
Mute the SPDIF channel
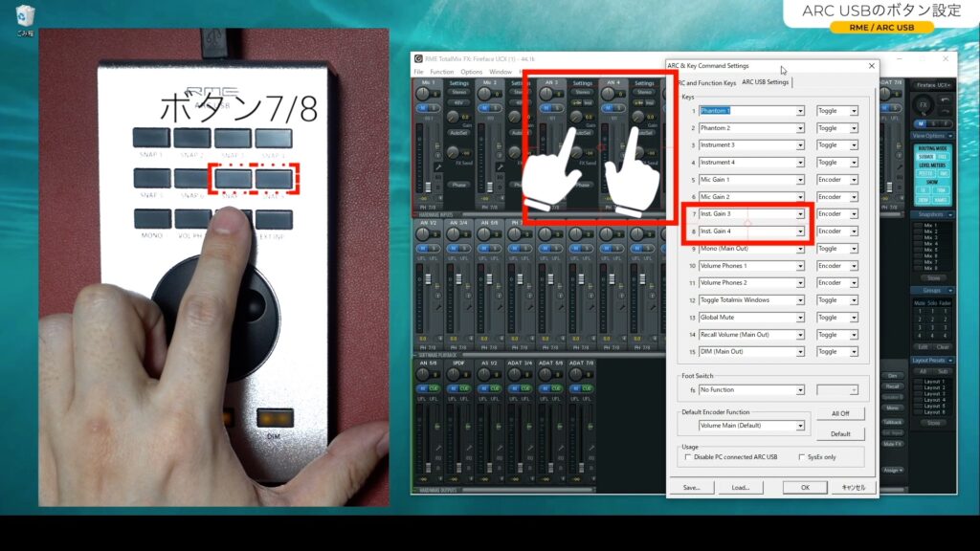[x=453, y=388]
